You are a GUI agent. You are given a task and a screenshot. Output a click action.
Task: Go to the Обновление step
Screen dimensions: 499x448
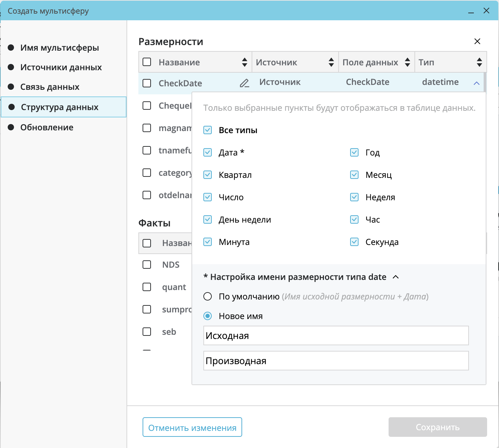coord(46,127)
